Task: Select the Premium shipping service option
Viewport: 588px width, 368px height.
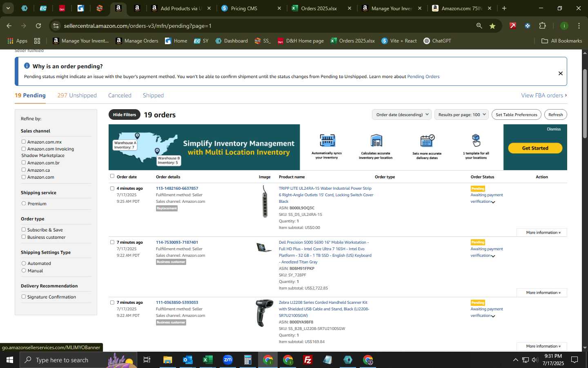Action: tap(24, 203)
